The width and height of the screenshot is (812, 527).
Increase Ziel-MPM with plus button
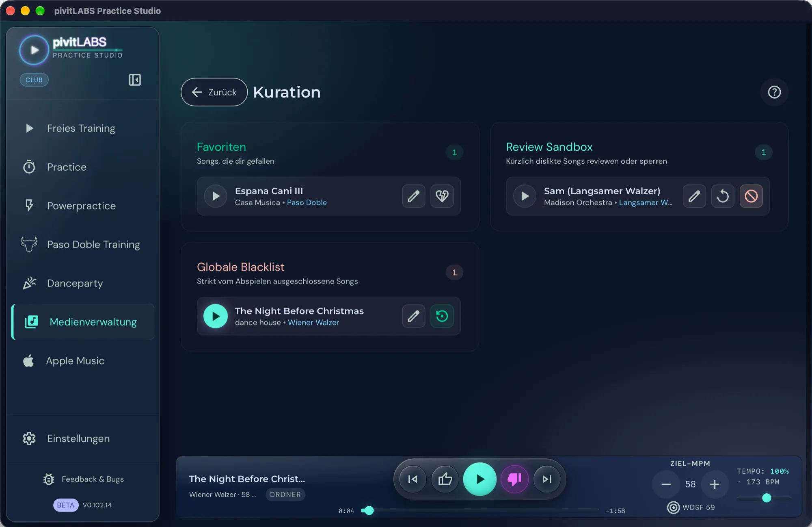(x=715, y=484)
